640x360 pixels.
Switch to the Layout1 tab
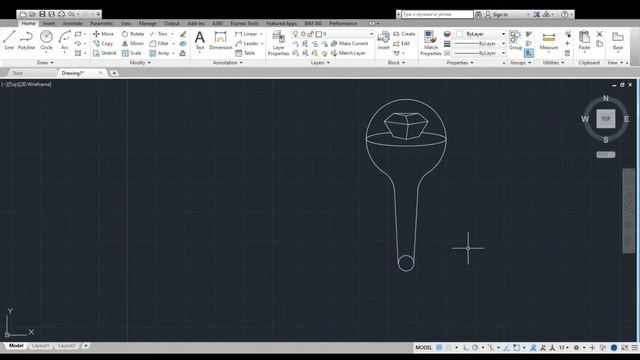[40, 346]
